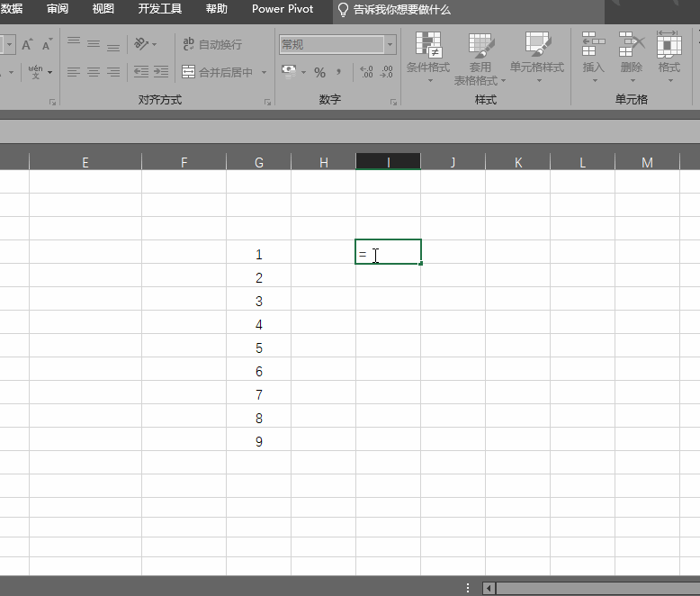Toggle 自动换行 wrap text

point(212,44)
